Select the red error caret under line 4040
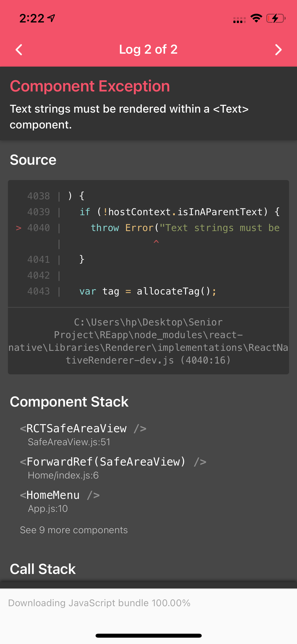This screenshot has width=297, height=644. pyautogui.click(x=156, y=241)
